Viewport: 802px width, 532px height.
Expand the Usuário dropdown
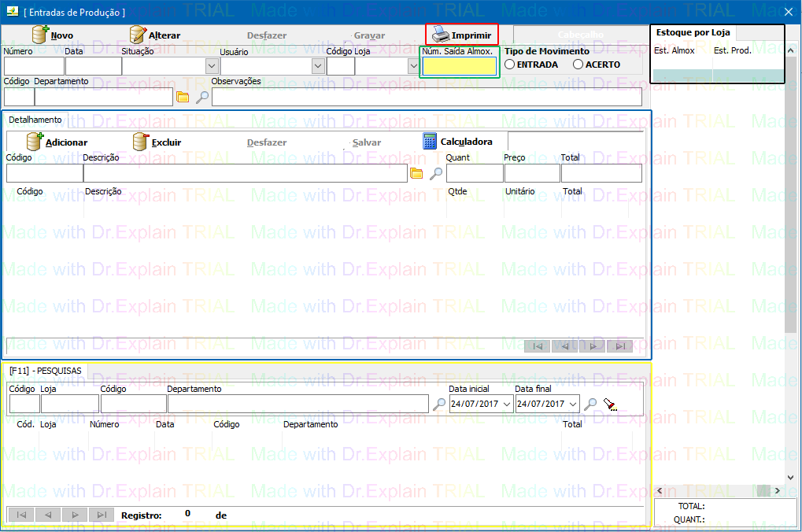(318, 66)
